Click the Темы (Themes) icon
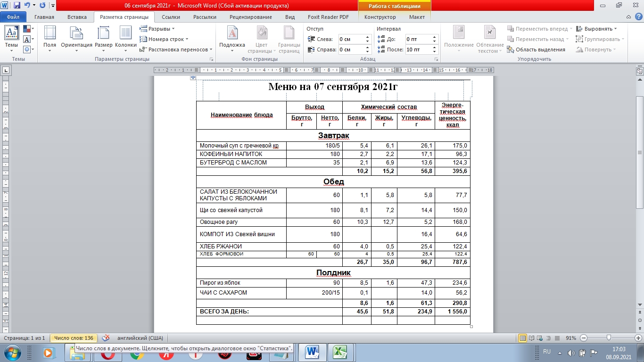 (11, 38)
